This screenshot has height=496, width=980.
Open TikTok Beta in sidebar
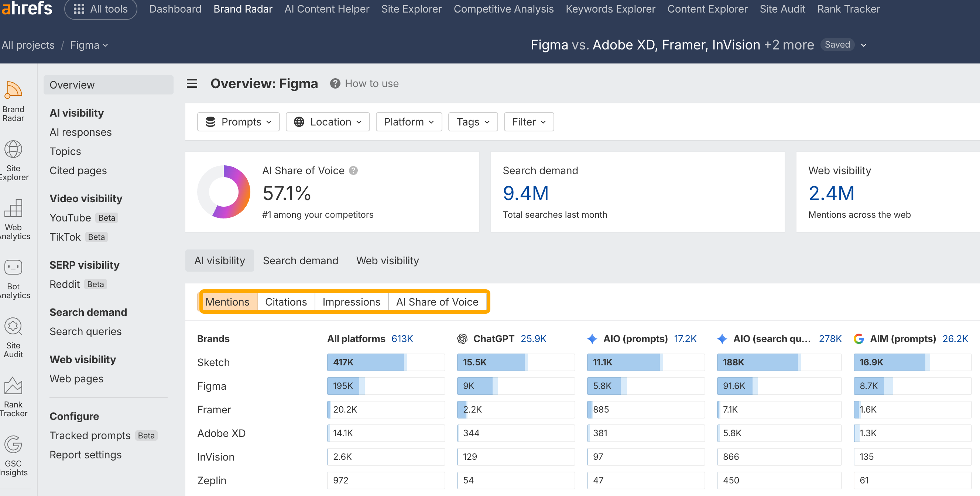coord(79,237)
